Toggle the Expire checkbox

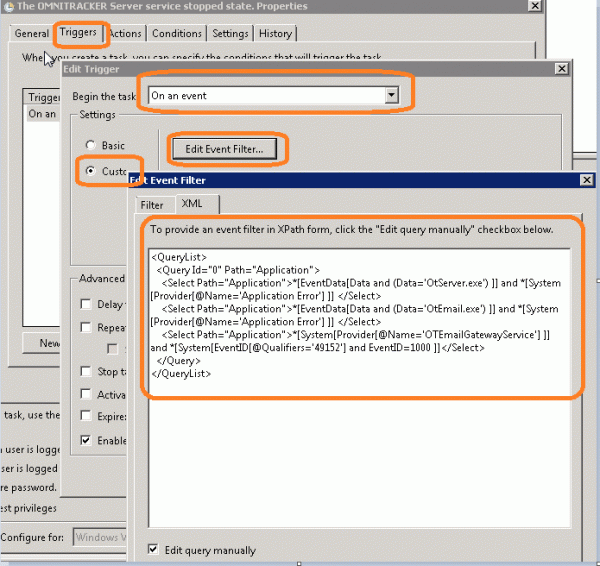(x=86, y=416)
